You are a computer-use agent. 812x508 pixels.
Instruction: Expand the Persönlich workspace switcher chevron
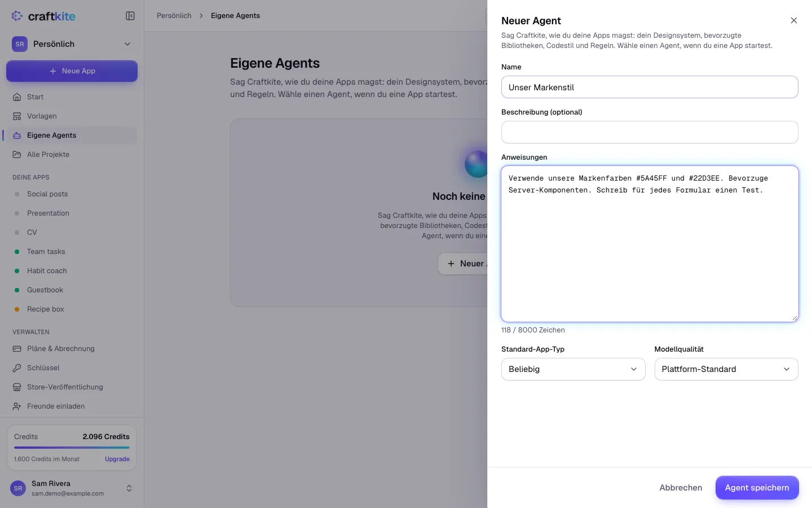[x=127, y=44]
